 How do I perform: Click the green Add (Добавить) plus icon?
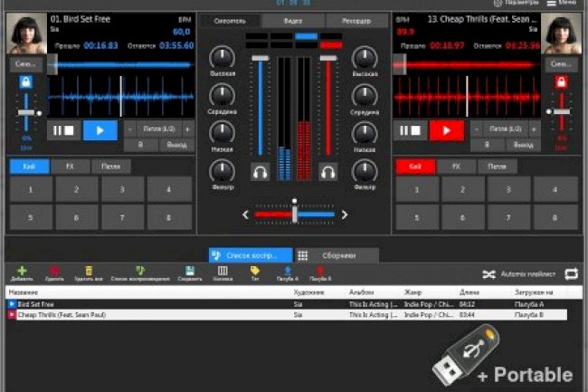tap(22, 271)
